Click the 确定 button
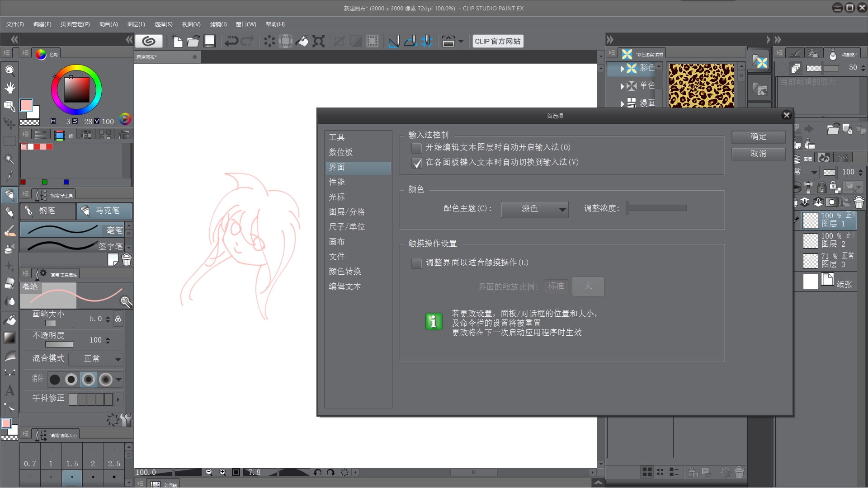Image resolution: width=868 pixels, height=488 pixels. coord(758,137)
